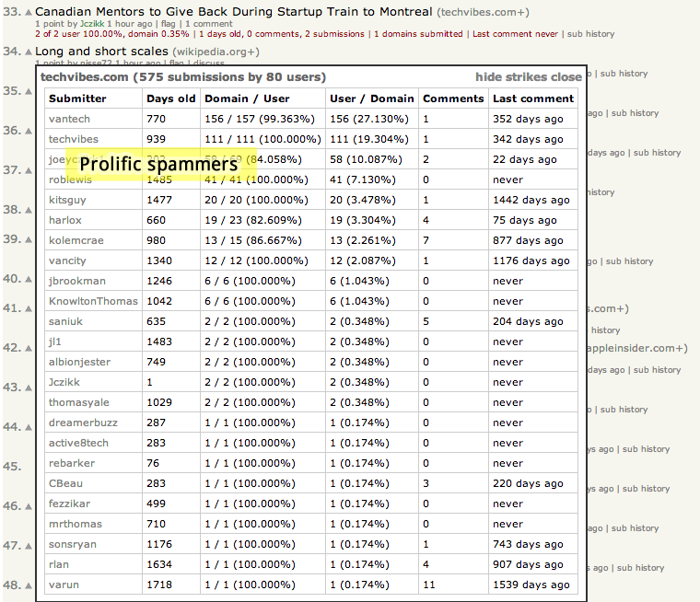The height and width of the screenshot is (602, 700).
Task: Upvote story 34 Long and short scales
Action: tap(29, 52)
